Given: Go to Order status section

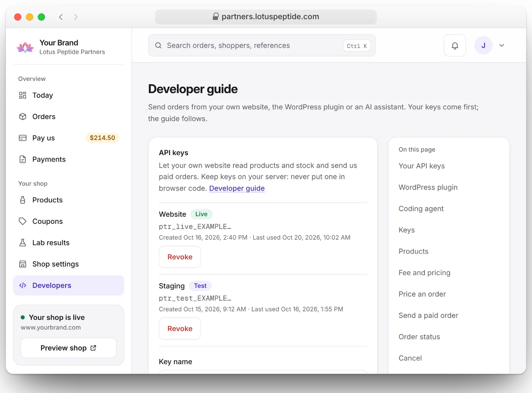Looking at the screenshot, I should click(x=419, y=337).
